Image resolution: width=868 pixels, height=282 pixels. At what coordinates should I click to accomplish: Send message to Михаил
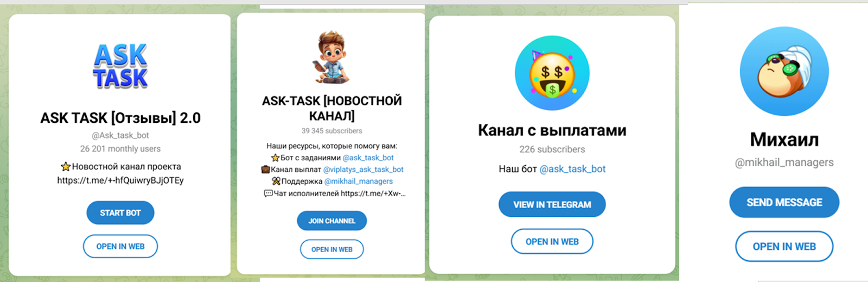coord(784,202)
